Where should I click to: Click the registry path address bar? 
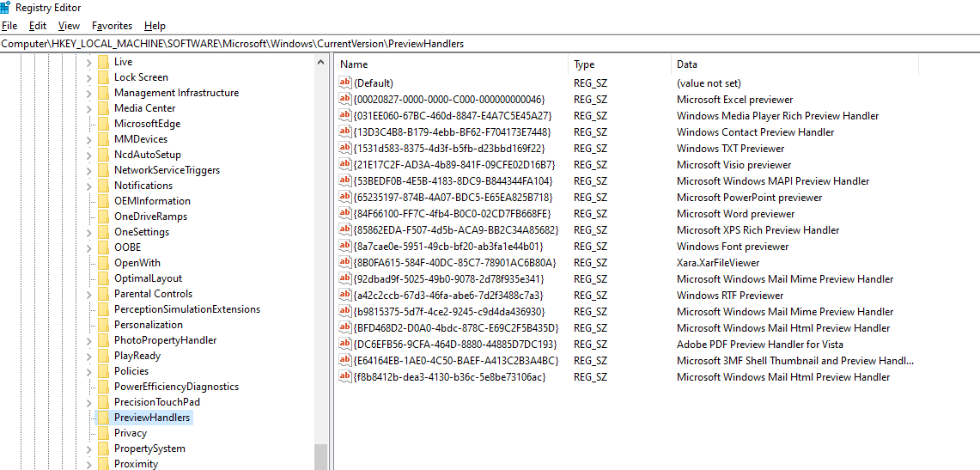tap(490, 44)
